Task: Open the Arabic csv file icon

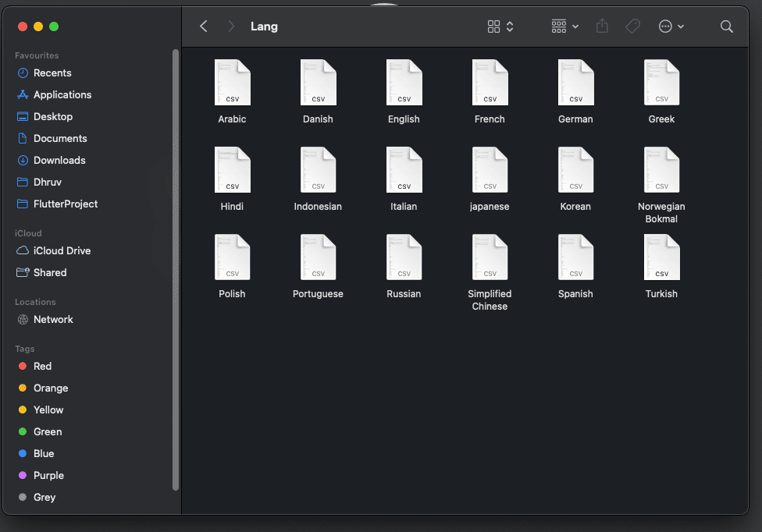Action: pyautogui.click(x=232, y=83)
